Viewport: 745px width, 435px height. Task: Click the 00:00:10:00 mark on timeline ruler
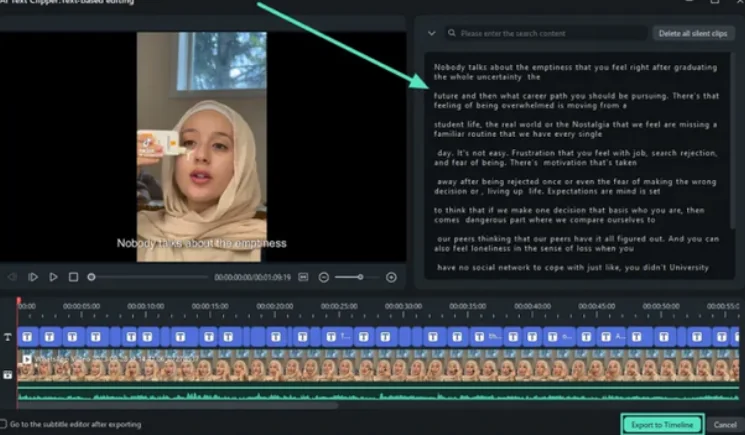[147, 306]
